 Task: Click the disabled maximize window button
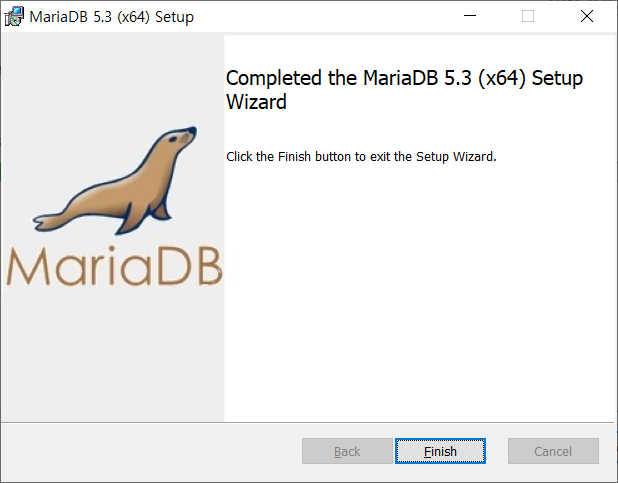point(528,16)
